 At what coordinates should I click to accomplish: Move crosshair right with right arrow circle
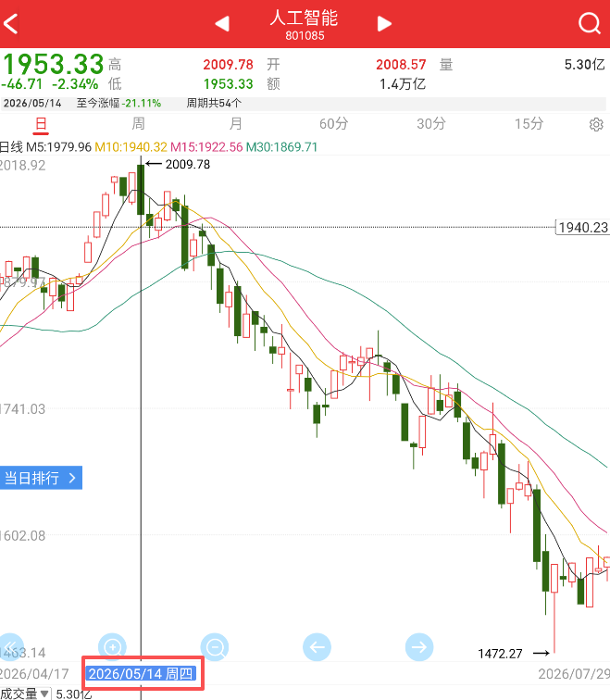click(x=419, y=647)
